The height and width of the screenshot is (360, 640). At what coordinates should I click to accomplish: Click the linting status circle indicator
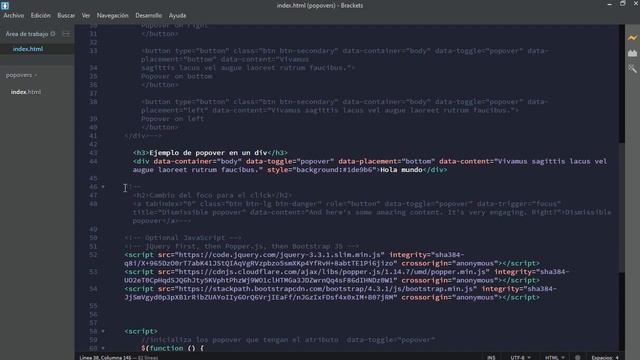[578, 358]
